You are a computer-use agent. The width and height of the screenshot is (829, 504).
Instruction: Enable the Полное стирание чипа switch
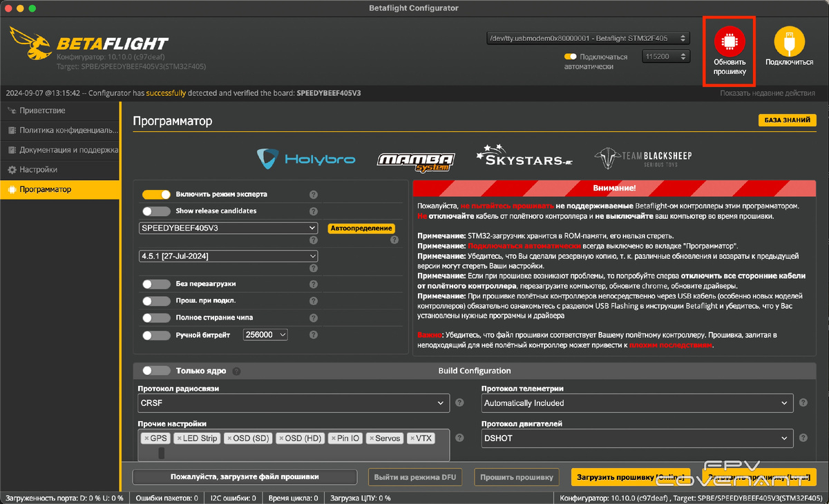tap(156, 318)
